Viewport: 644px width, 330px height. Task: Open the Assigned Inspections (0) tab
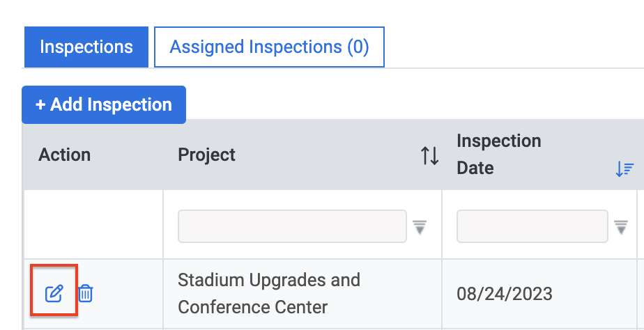269,47
